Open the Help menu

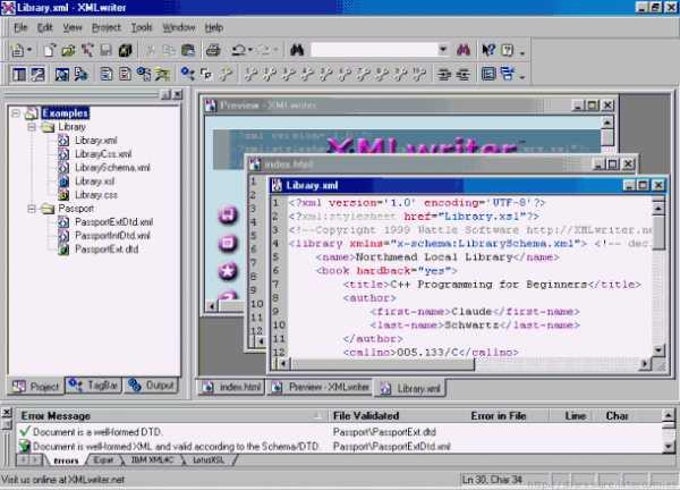click(214, 28)
